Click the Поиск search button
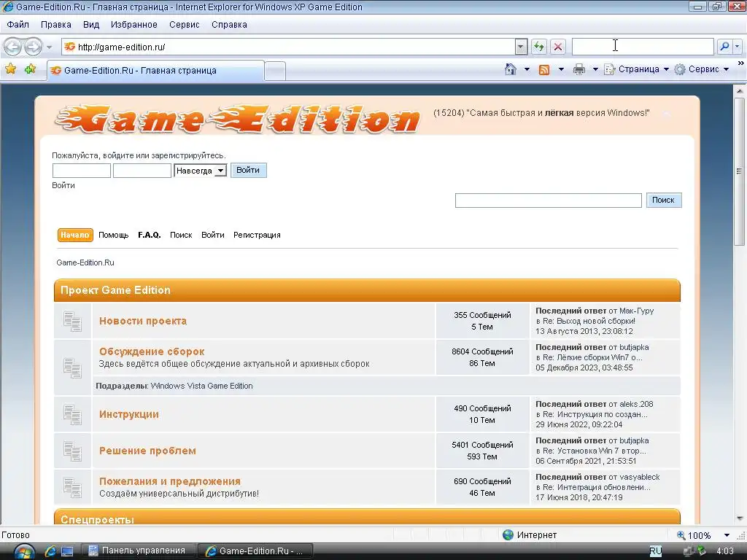Image resolution: width=747 pixels, height=560 pixels. click(x=664, y=200)
